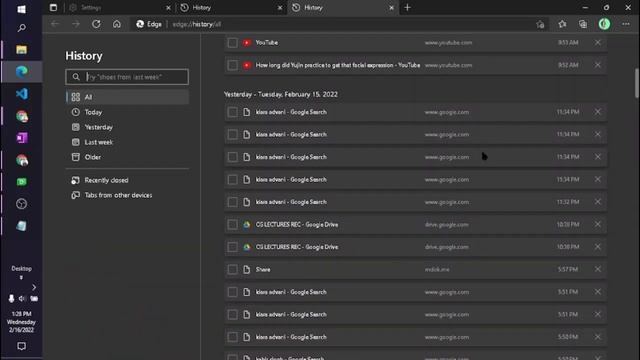Image resolution: width=640 pixels, height=360 pixels.
Task: Select the second CS LECTURES REC checkbox
Action: [232, 247]
